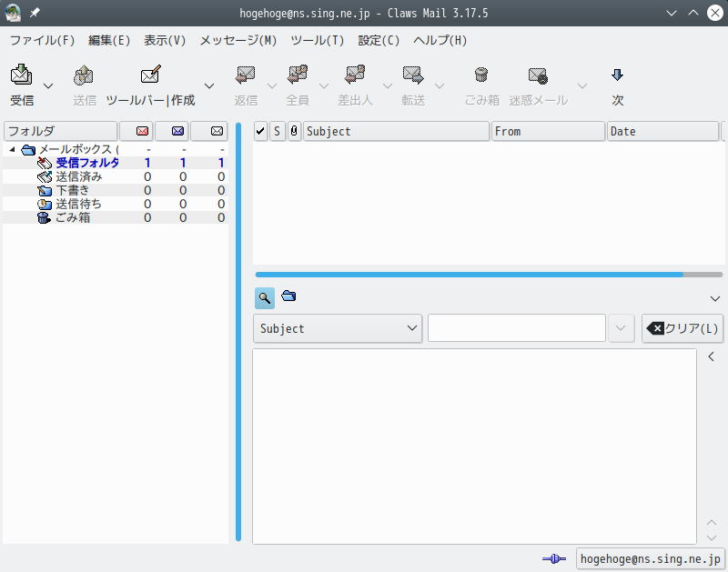
Task: Click the 迷惑メール (spam) toolbar icon
Action: (x=538, y=75)
